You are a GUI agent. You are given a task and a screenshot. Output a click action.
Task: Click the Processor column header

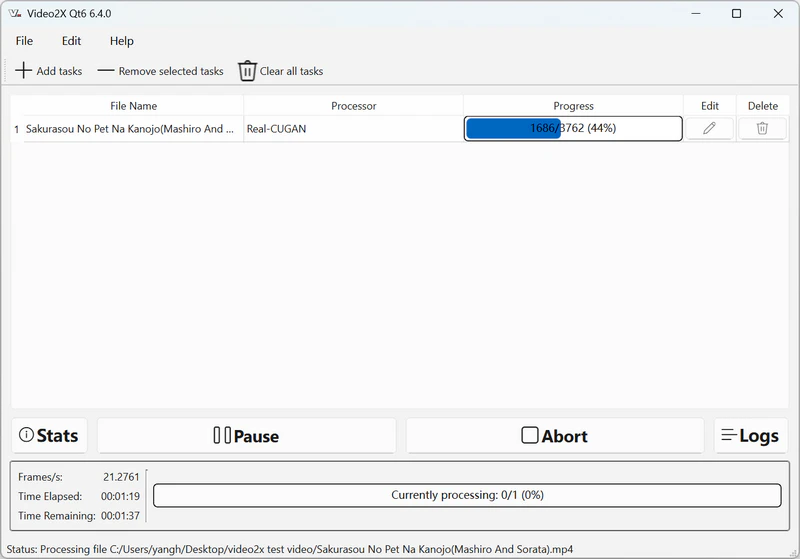coord(353,105)
